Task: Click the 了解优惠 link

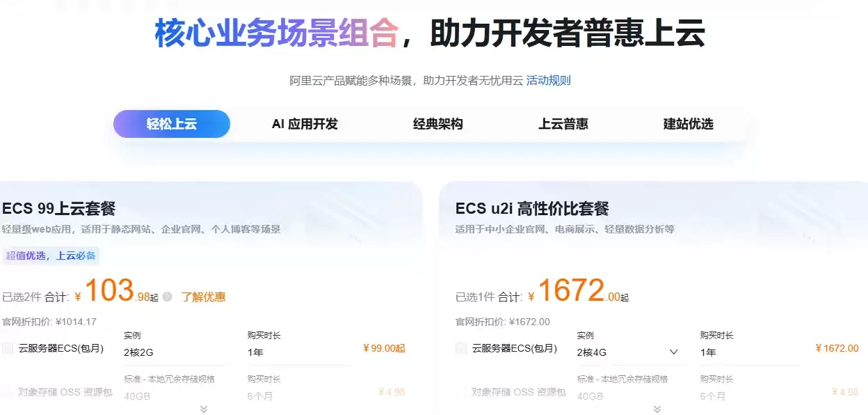Action: [x=203, y=297]
